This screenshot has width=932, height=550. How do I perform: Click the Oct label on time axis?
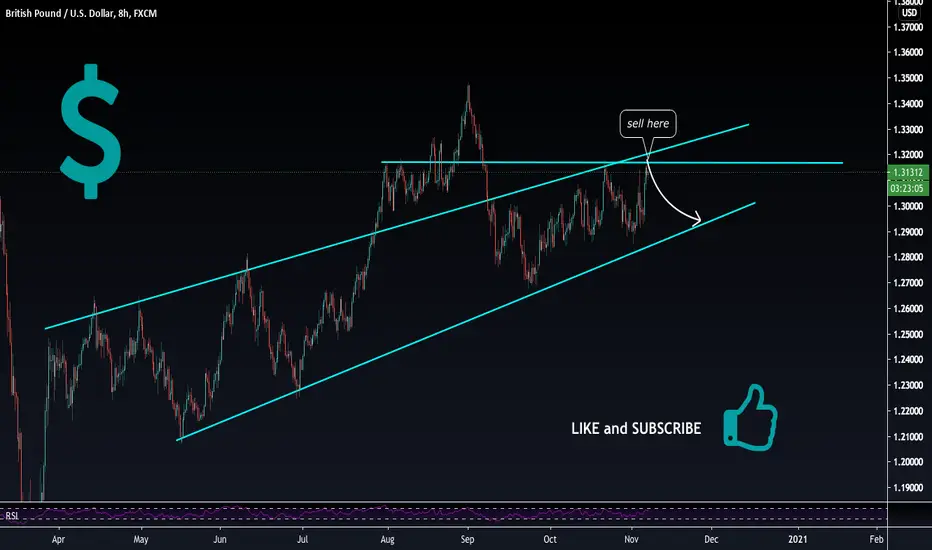coord(550,540)
